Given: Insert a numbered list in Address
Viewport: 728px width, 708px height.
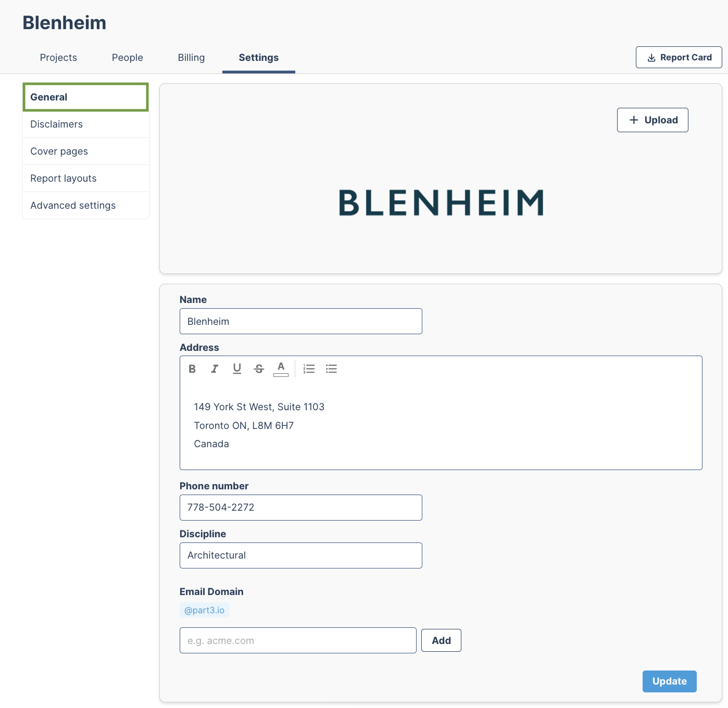Looking at the screenshot, I should [x=309, y=369].
